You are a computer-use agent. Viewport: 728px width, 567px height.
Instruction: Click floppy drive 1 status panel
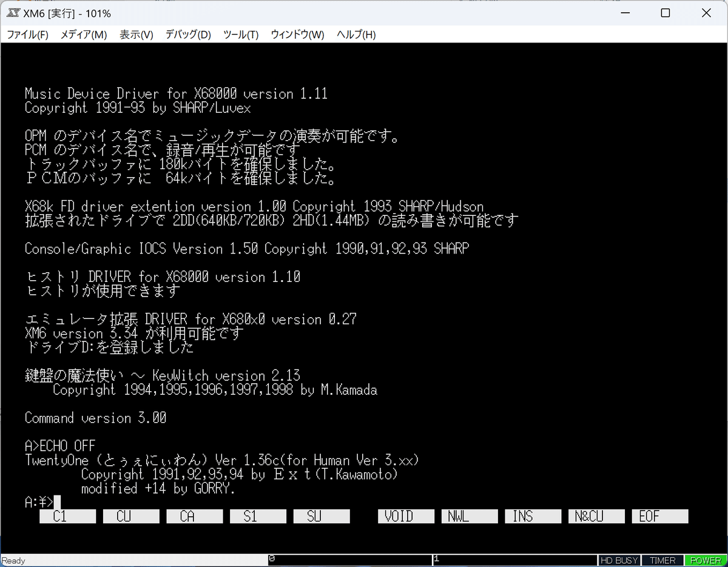click(x=514, y=560)
